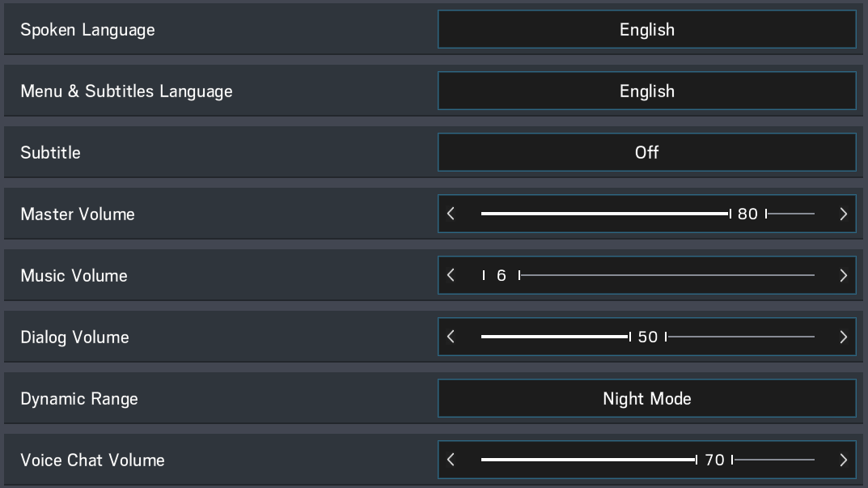Select the Master Volume row label
The width and height of the screenshot is (868, 488).
click(x=78, y=214)
